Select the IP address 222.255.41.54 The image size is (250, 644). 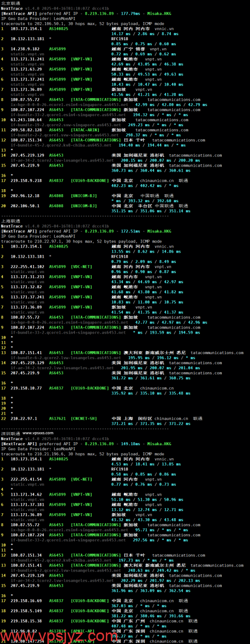[x=26, y=478]
